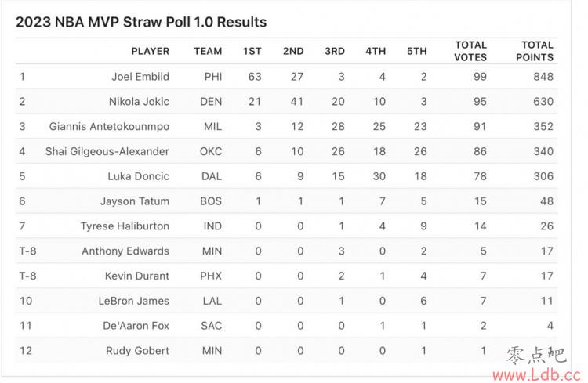Click the TOTAL VOTES column header
The height and width of the screenshot is (383, 588).
point(470,51)
